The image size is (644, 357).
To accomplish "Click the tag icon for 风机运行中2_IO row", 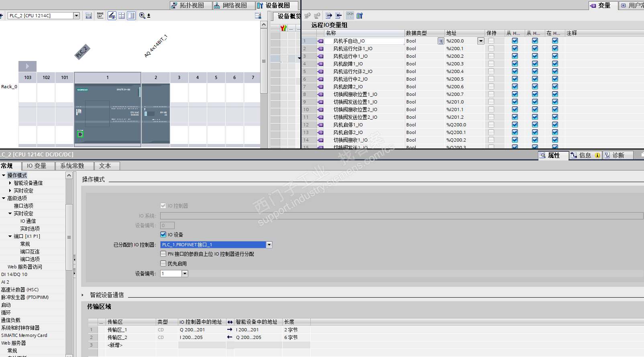I will coord(320,79).
